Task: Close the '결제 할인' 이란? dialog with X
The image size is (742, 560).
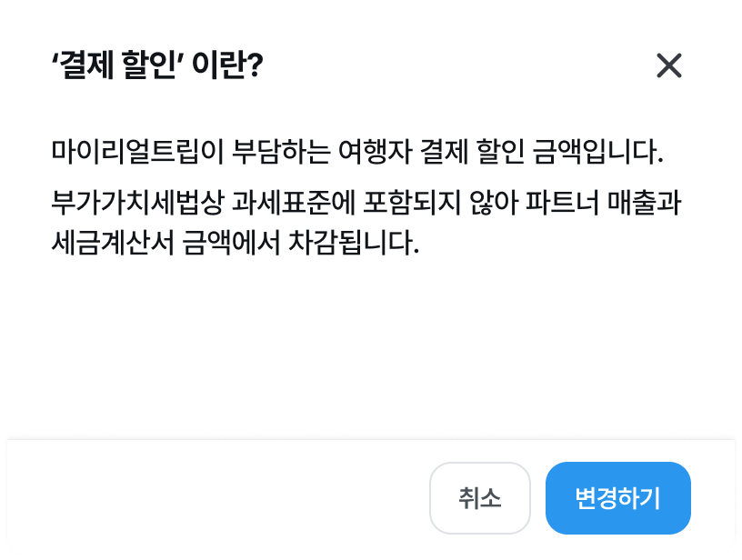Action: pos(668,65)
